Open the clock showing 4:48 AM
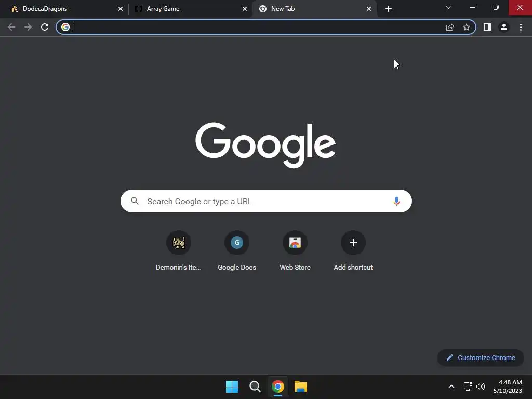 click(508, 387)
